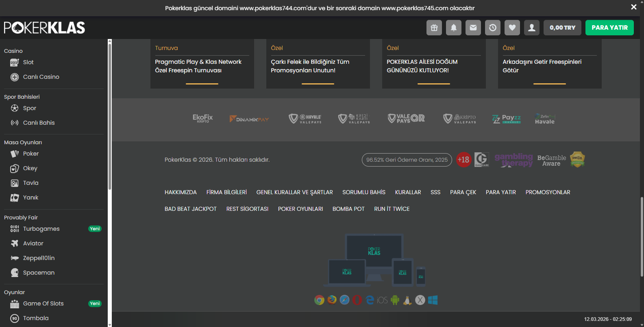Screen dimensions: 644x327
Task: Open the RUN İT TWİCE footer link
Action: pyautogui.click(x=392, y=209)
